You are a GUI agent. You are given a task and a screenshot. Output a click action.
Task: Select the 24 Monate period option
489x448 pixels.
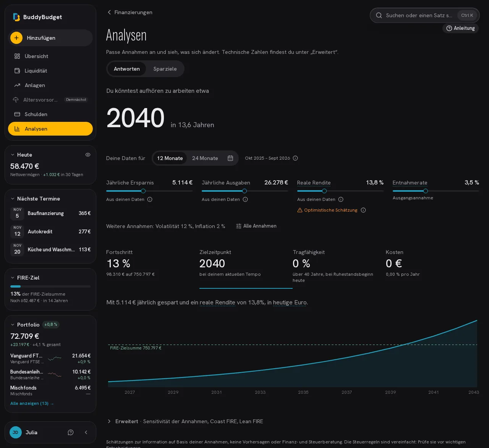205,158
